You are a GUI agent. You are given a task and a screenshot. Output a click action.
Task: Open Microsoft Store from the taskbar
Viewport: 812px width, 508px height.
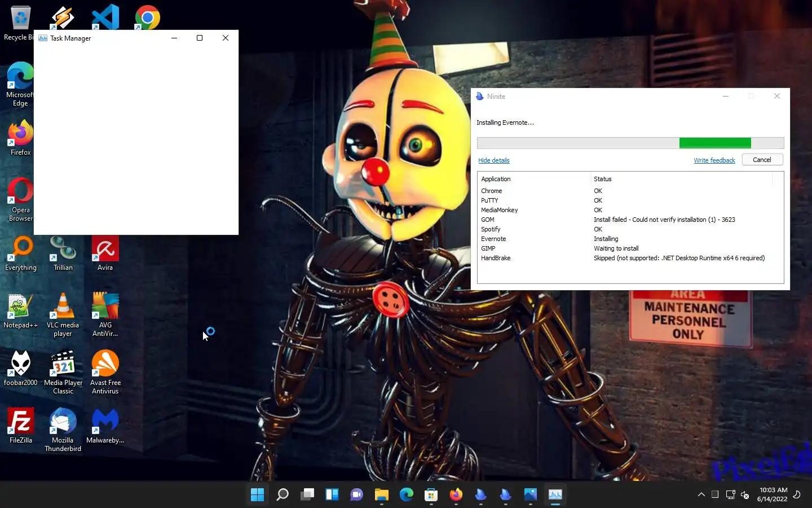(431, 494)
